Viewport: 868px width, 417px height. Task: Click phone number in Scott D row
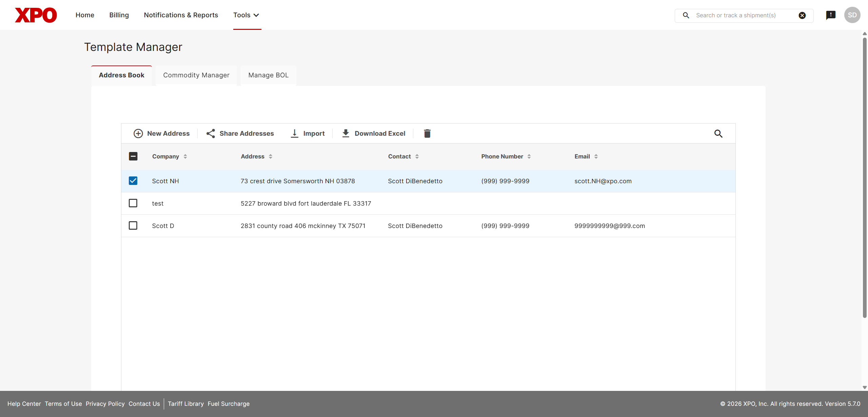coord(505,226)
